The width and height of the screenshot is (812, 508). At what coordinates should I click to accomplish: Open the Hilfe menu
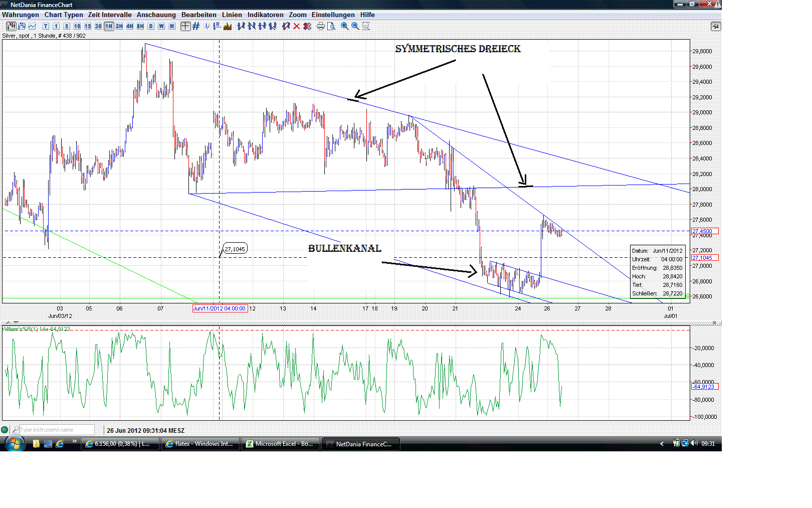(367, 15)
